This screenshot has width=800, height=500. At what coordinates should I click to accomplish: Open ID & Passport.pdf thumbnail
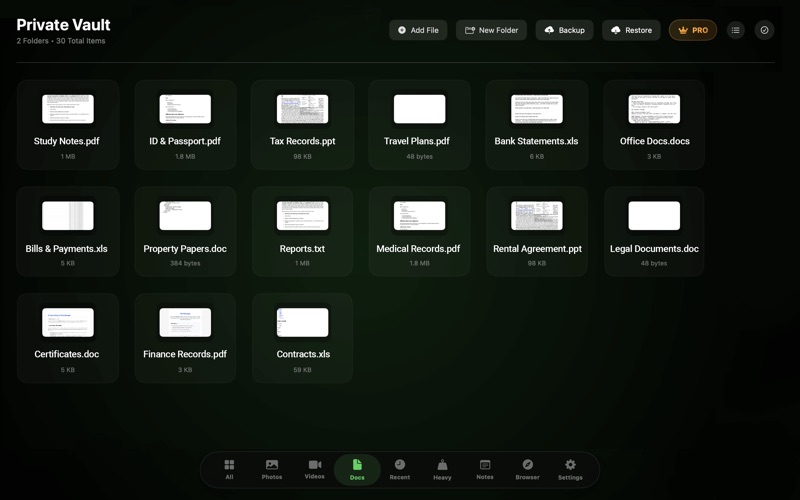coord(185,109)
